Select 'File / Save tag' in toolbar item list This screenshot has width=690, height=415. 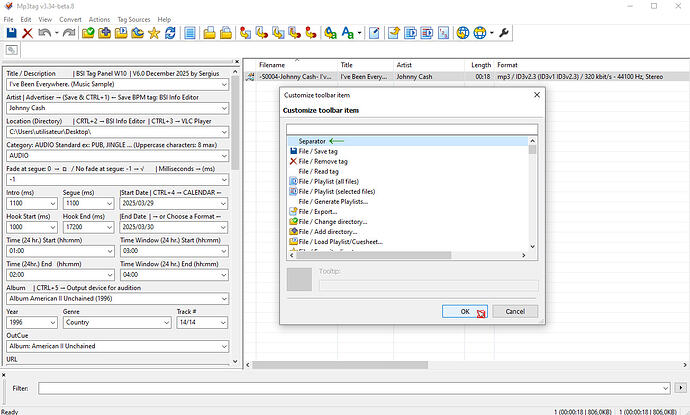point(318,151)
